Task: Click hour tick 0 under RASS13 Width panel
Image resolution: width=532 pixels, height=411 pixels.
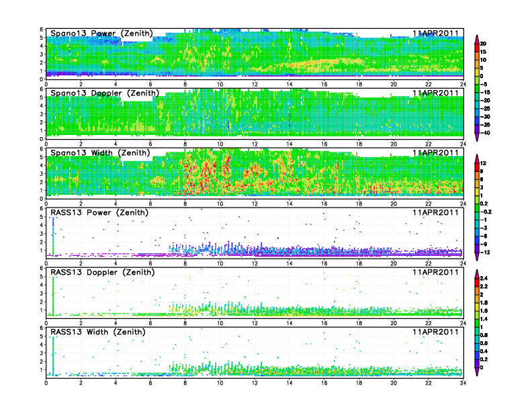Action: [x=46, y=383]
